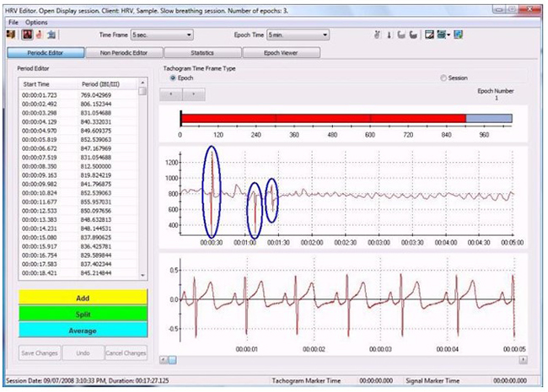The width and height of the screenshot is (548, 392).
Task: Open the File menu
Action: [13, 21]
